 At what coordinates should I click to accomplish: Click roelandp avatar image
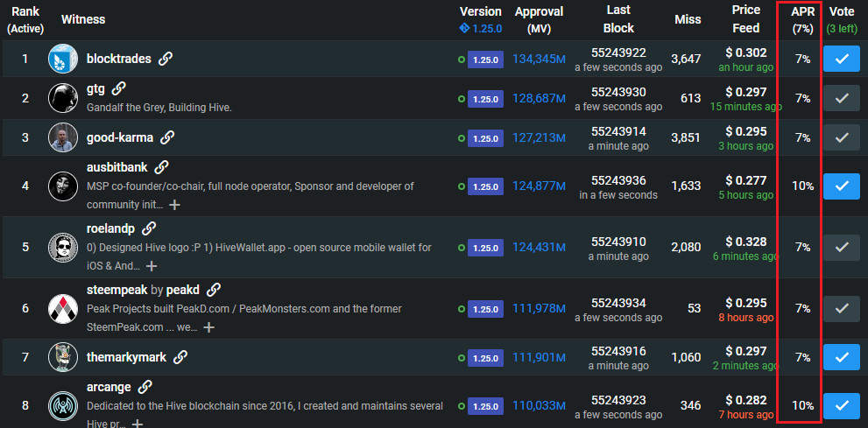pyautogui.click(x=62, y=247)
